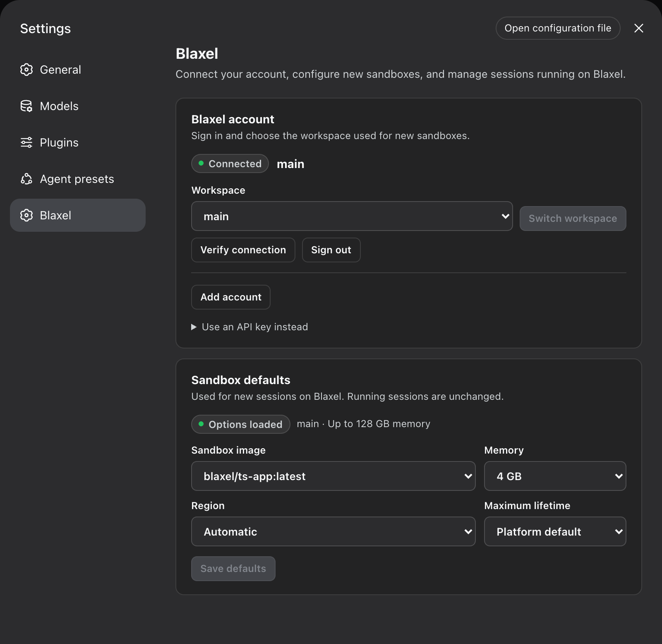This screenshot has width=662, height=644.
Task: Go to Models settings
Action: pyautogui.click(x=78, y=106)
